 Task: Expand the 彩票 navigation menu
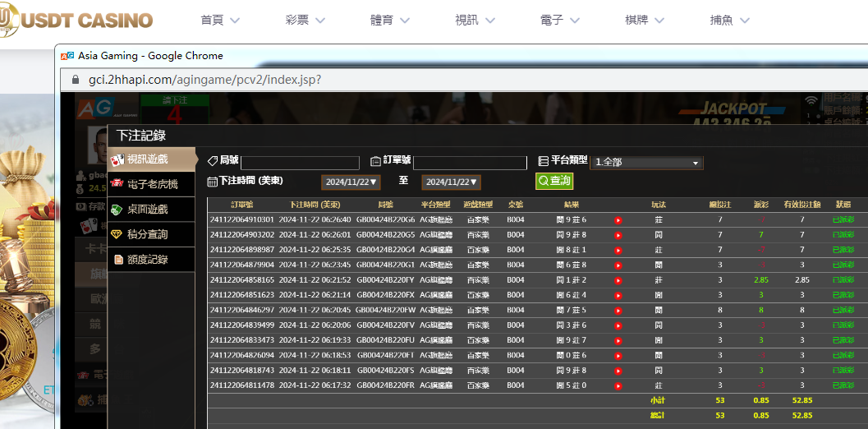[x=305, y=21]
